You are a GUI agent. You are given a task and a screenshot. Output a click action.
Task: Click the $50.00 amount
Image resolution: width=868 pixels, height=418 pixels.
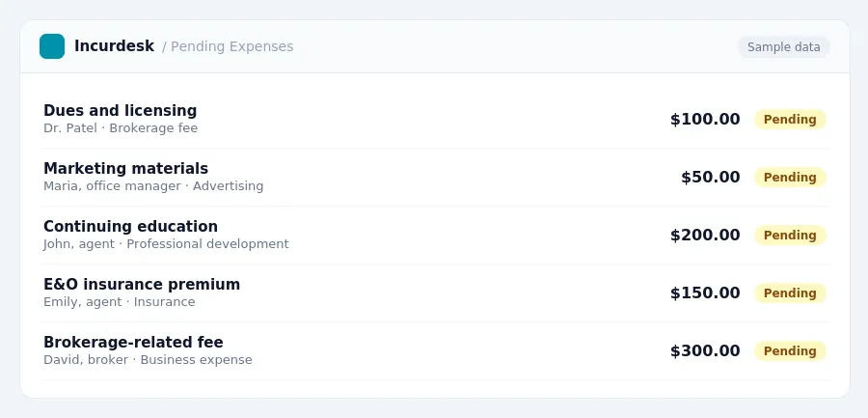(x=711, y=178)
